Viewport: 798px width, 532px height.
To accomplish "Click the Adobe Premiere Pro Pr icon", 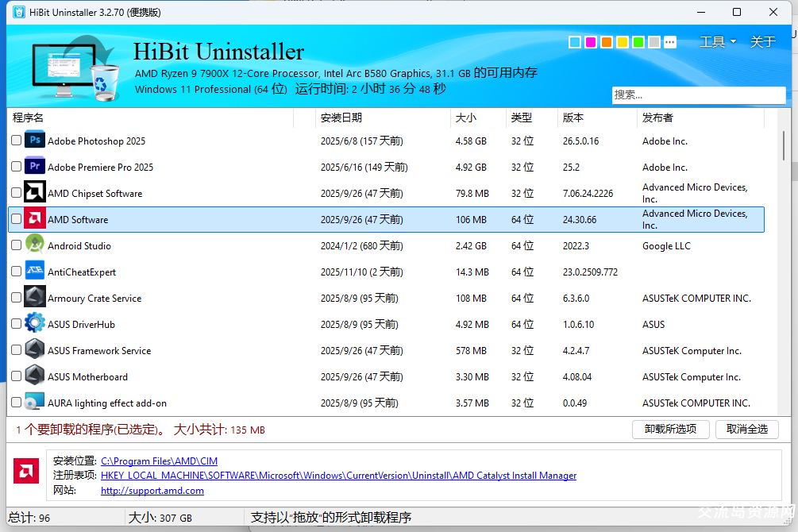I will tap(35, 167).
